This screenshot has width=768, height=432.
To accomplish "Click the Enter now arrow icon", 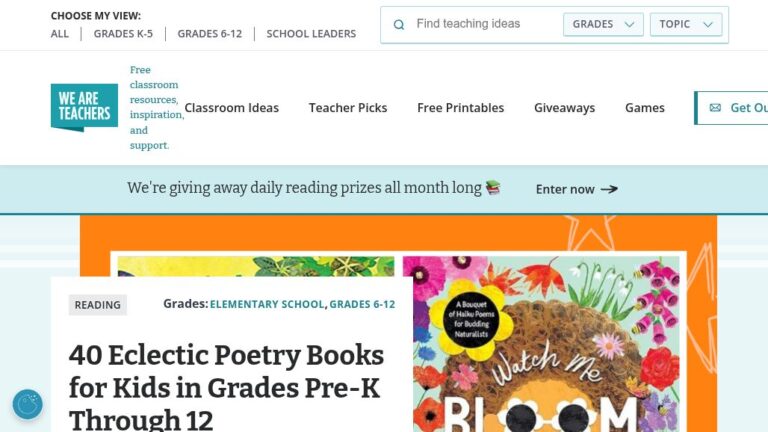I will 609,189.
